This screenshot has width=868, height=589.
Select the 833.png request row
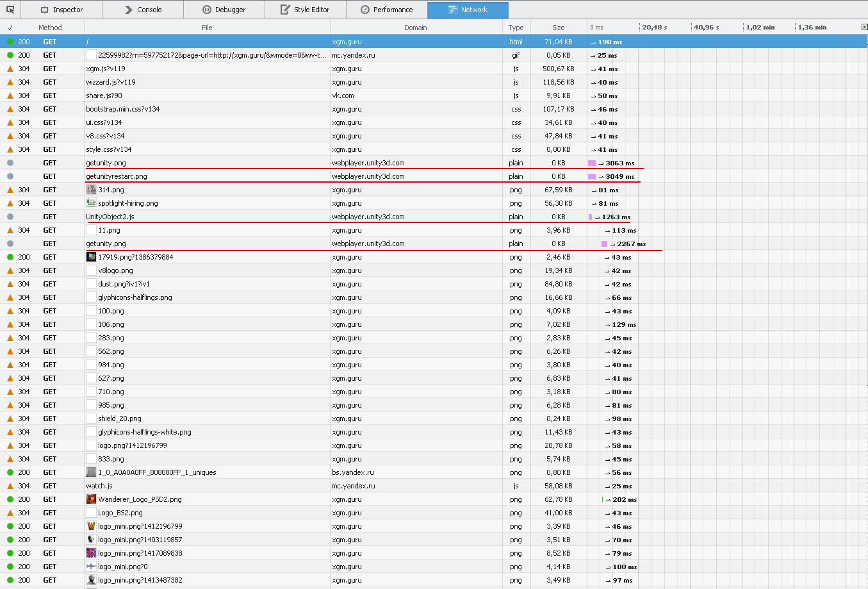[434, 459]
